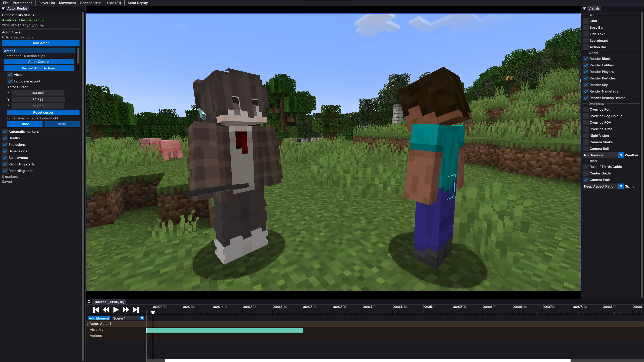Enable Override Time checkbox

point(586,129)
